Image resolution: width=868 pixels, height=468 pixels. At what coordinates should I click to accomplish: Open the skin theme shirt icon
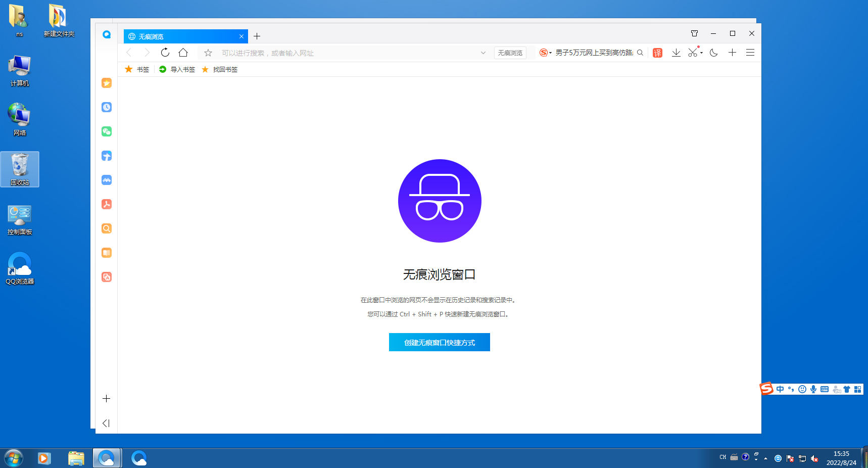click(x=694, y=33)
